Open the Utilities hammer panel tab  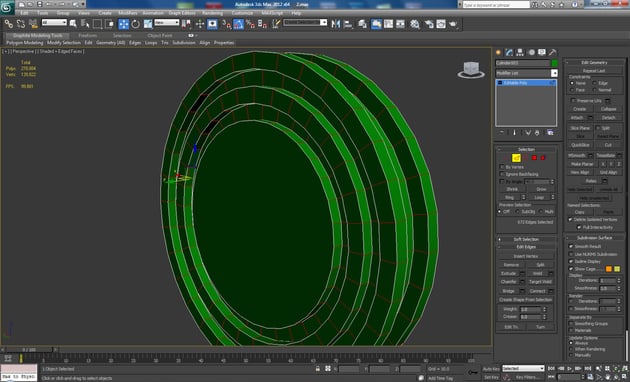pyautogui.click(x=553, y=52)
